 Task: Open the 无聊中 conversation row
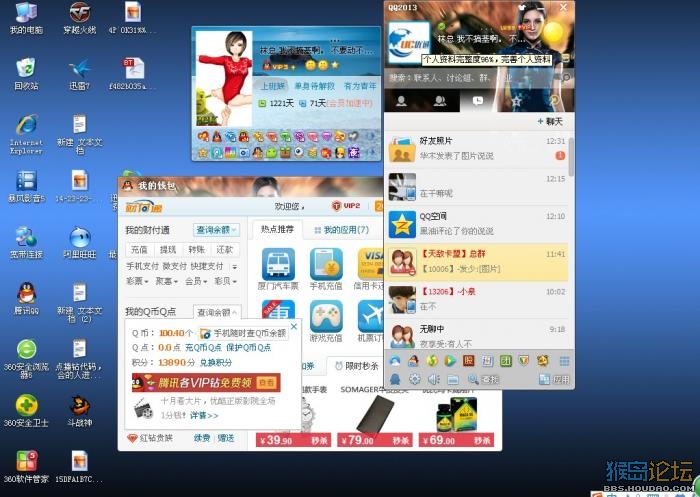pos(476,336)
